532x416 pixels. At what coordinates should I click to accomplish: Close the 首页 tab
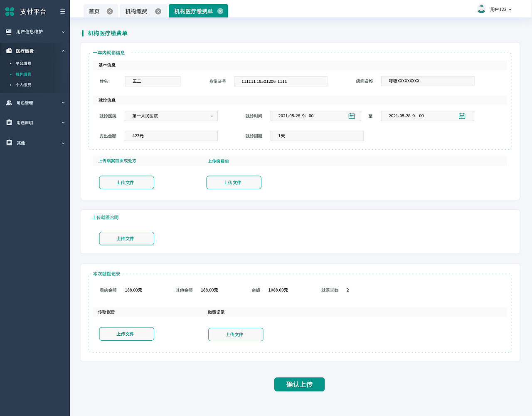(110, 12)
